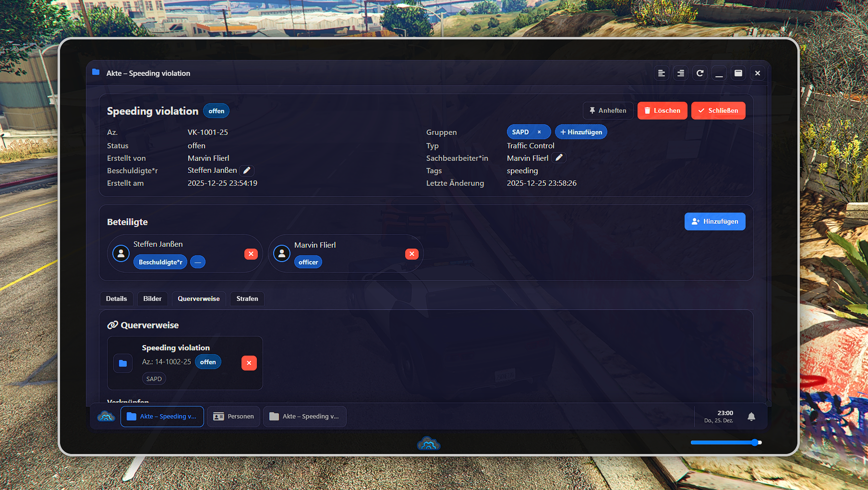Add a participant with Hinzufügen button
The image size is (868, 490).
tap(714, 221)
